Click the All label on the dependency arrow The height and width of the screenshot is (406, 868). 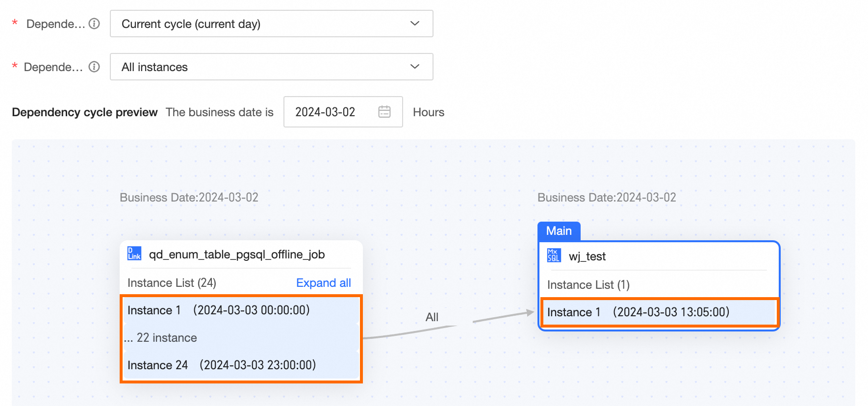(432, 317)
